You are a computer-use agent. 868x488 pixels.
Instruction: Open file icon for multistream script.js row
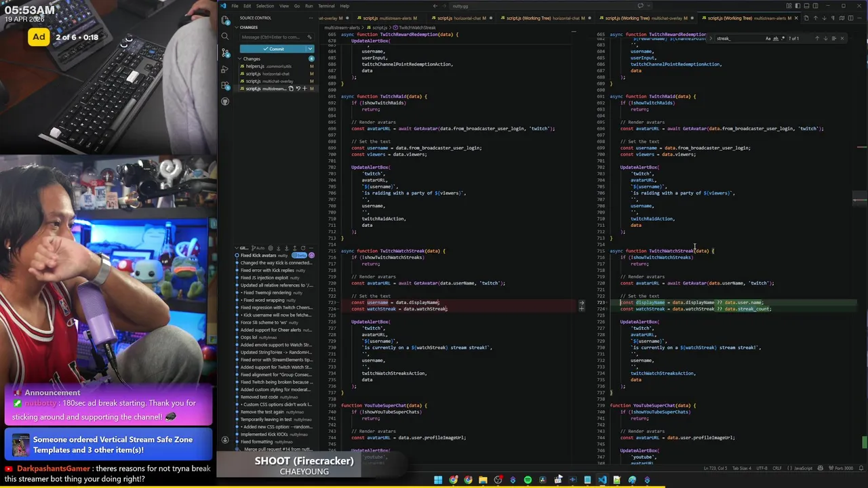tap(291, 89)
